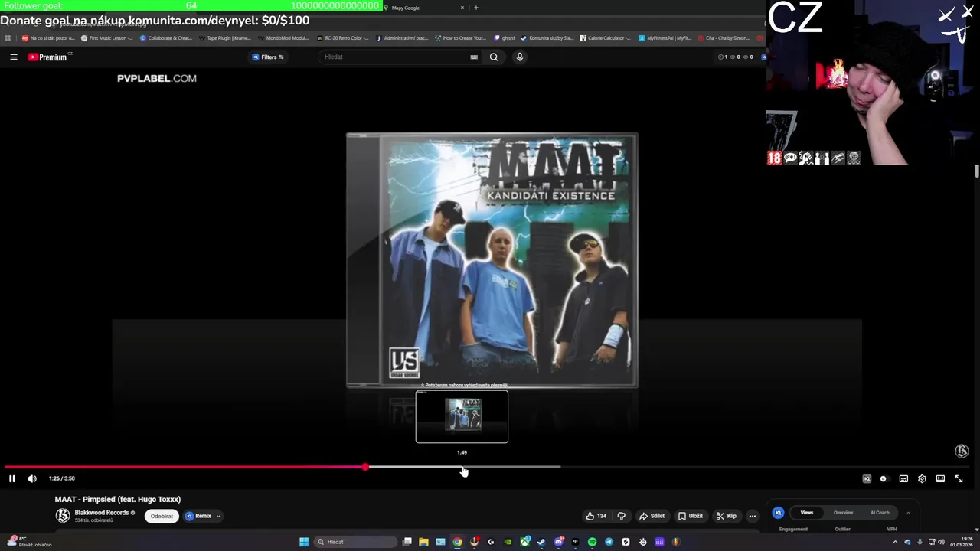Subscribe with the Odebírat button
Image resolution: width=980 pixels, height=551 pixels.
pos(162,516)
